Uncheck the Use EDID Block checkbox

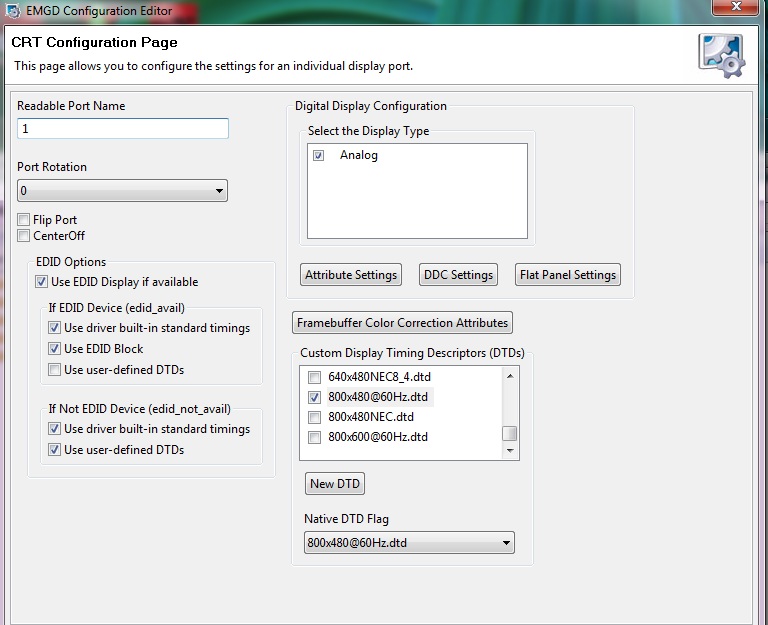click(x=54, y=349)
